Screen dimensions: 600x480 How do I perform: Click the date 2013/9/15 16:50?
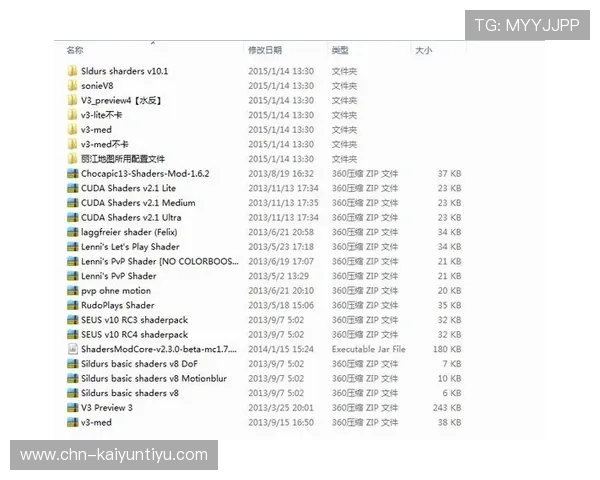(280, 422)
